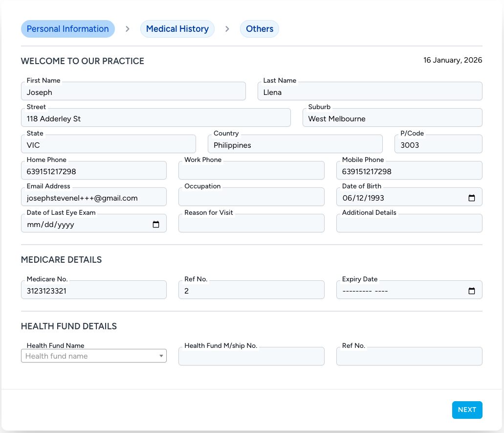Open the Health Fund Name selection list

[x=88, y=356]
